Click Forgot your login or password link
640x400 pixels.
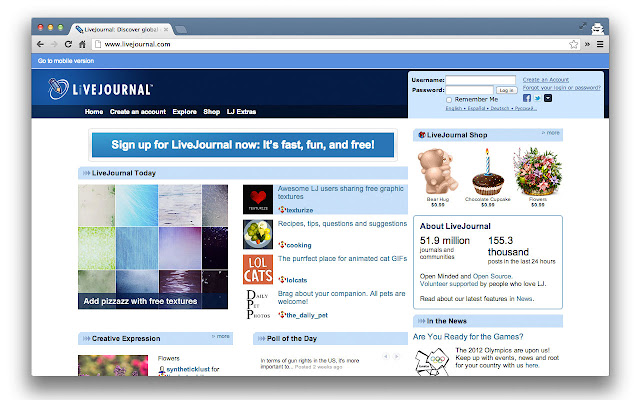(562, 87)
